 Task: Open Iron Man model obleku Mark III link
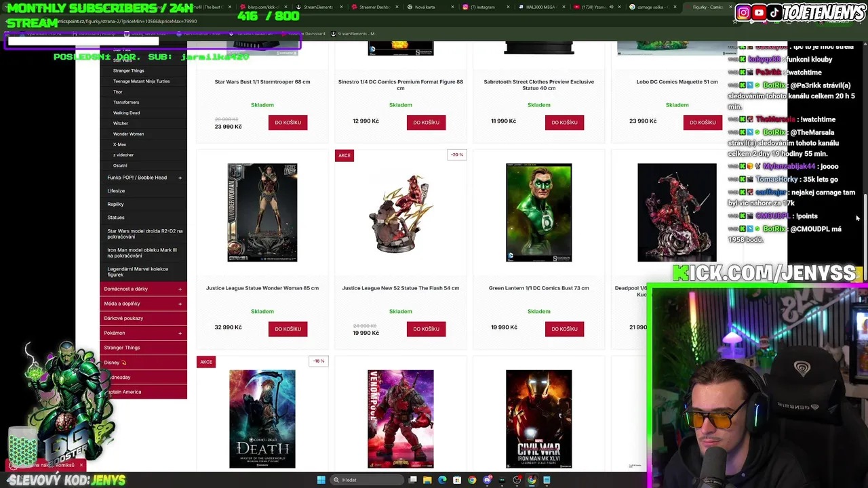[x=142, y=253]
